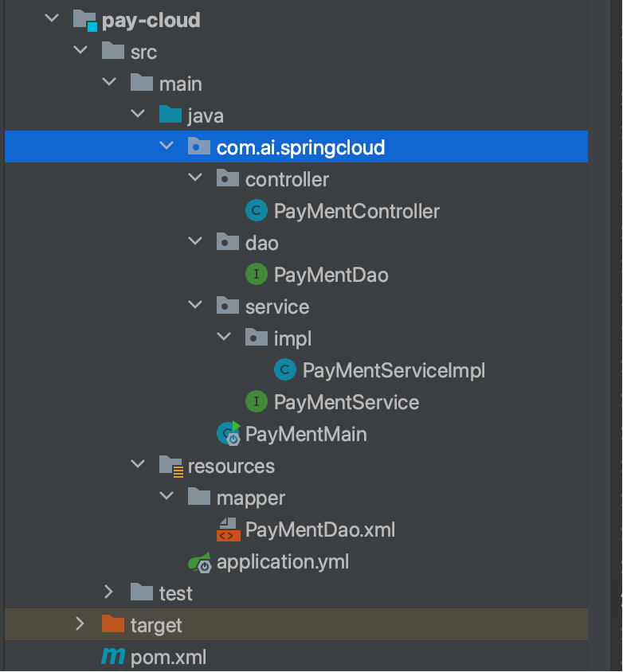
Task: Expand the test folder
Action: click(x=109, y=592)
